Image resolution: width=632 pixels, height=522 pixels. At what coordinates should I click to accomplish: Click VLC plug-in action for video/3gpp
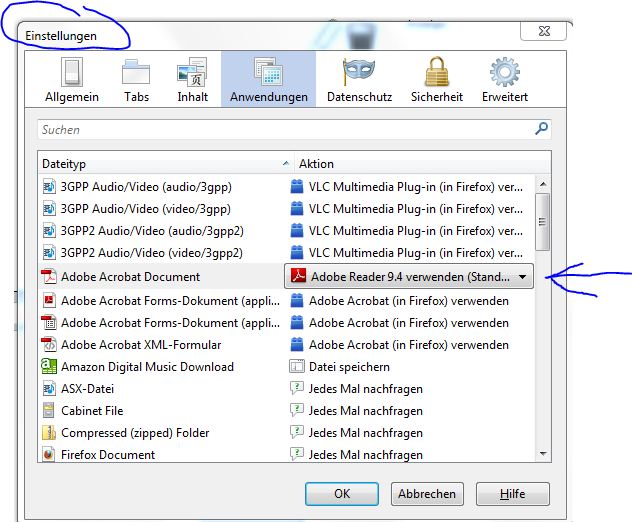coord(416,209)
